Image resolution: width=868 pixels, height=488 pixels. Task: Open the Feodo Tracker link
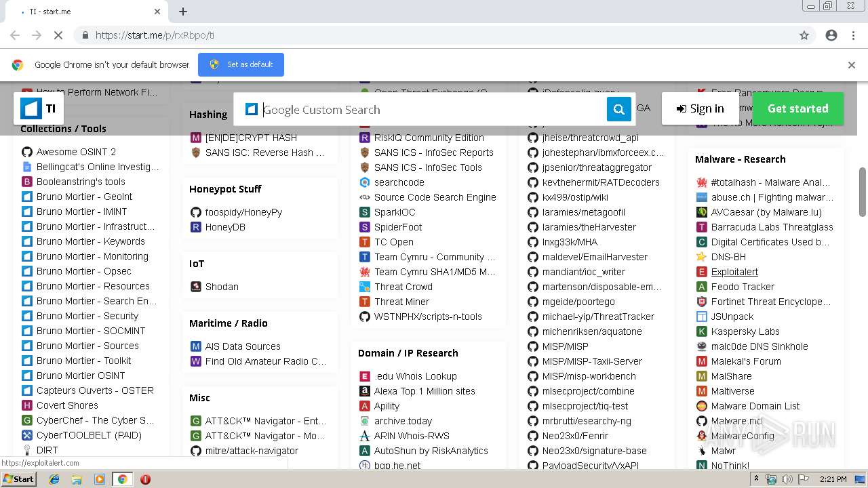tap(743, 287)
